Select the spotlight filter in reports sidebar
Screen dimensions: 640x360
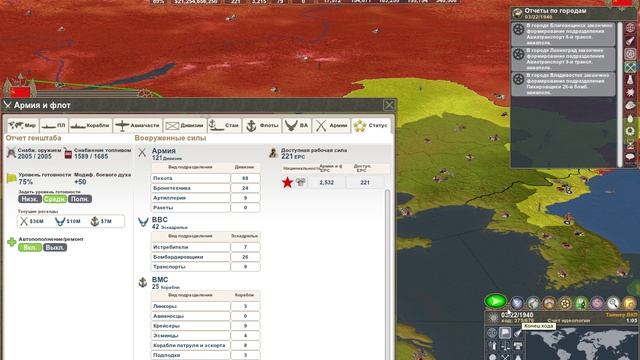click(631, 41)
